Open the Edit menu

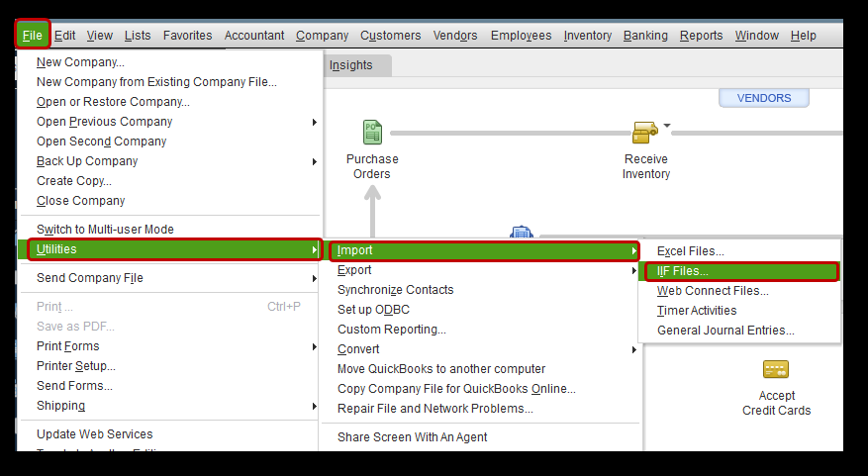[x=64, y=36]
